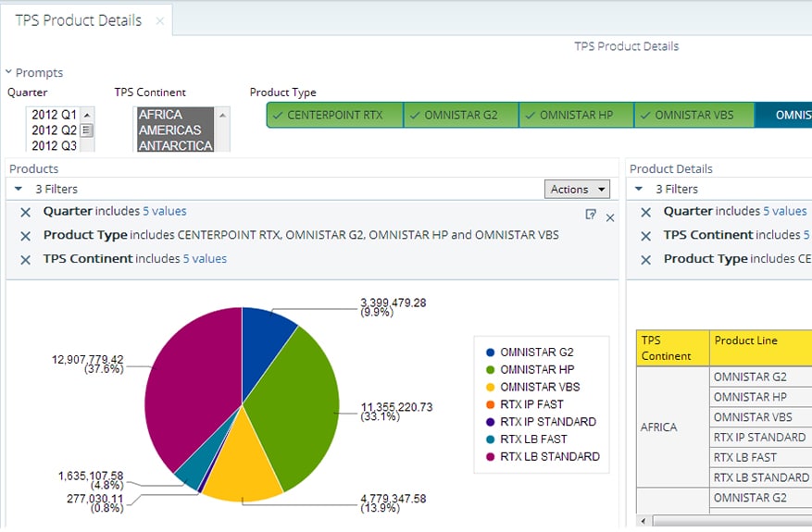
Task: Click the 277,030.11 data label
Action: (x=94, y=503)
